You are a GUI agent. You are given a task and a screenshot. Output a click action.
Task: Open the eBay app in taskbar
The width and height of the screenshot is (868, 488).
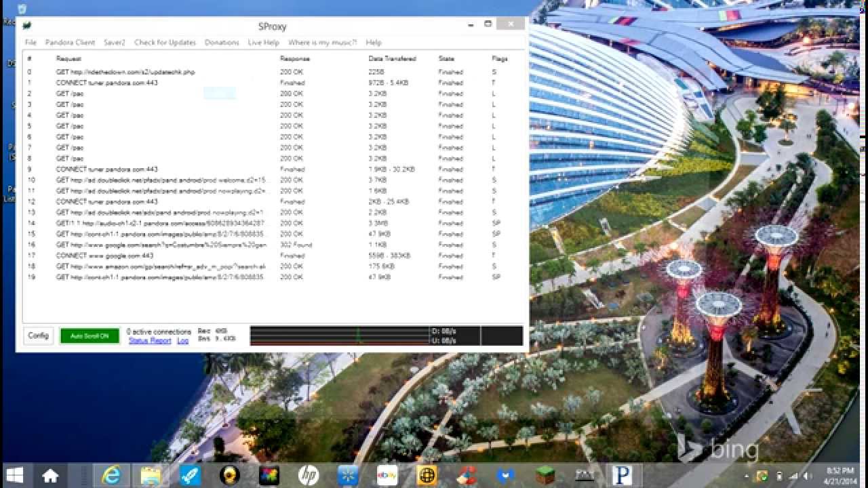[387, 476]
